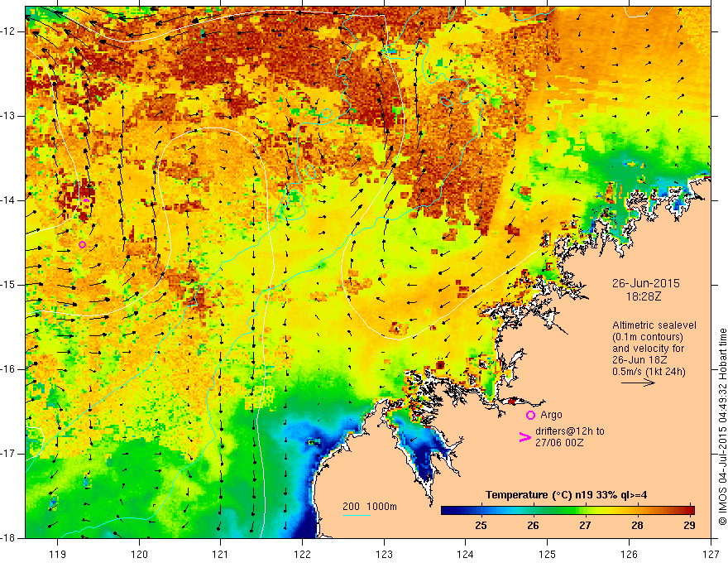Click the 'Altimetric sealevel' text

654,325
